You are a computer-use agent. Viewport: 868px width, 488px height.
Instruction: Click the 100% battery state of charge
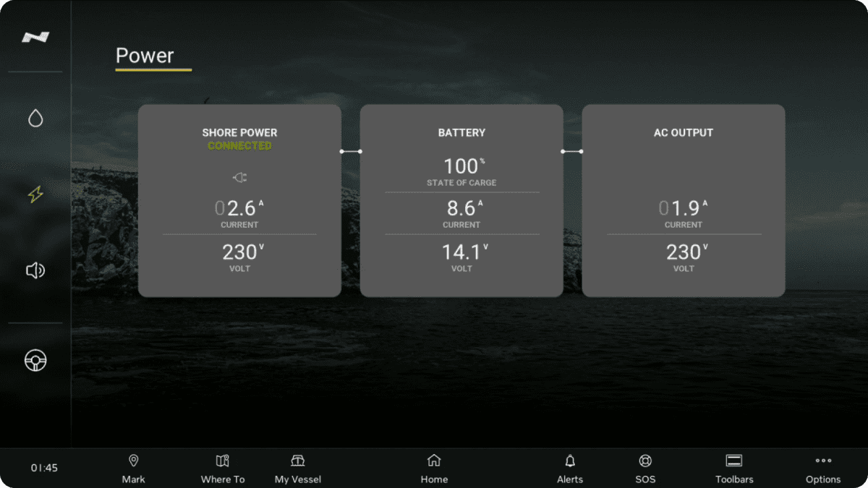coord(461,166)
